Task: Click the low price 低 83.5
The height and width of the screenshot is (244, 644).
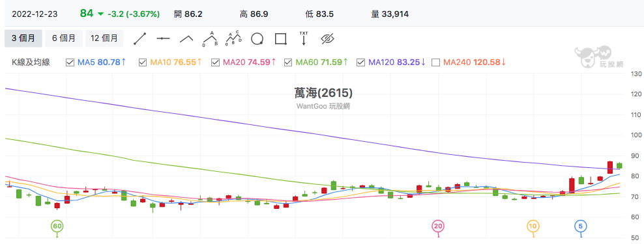Action: click(319, 14)
